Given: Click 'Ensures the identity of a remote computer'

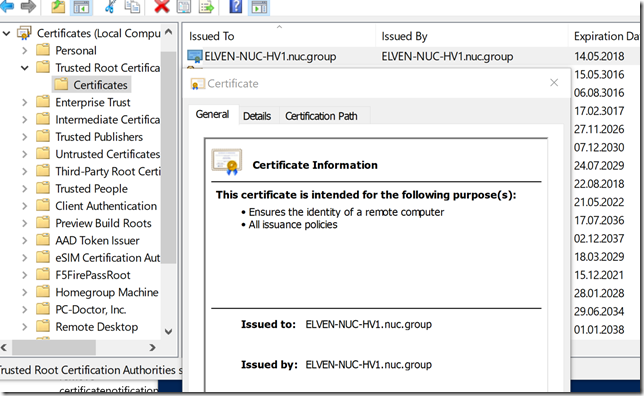Looking at the screenshot, I should point(346,212).
